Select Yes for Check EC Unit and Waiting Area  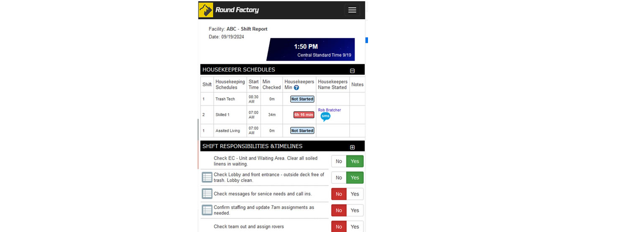(x=355, y=161)
